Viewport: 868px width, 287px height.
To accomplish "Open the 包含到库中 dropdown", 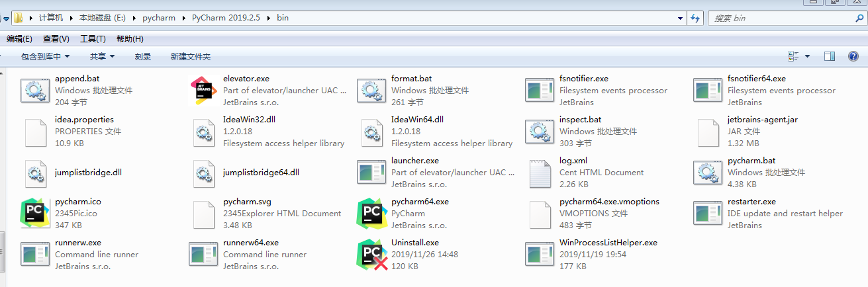I will tap(45, 57).
